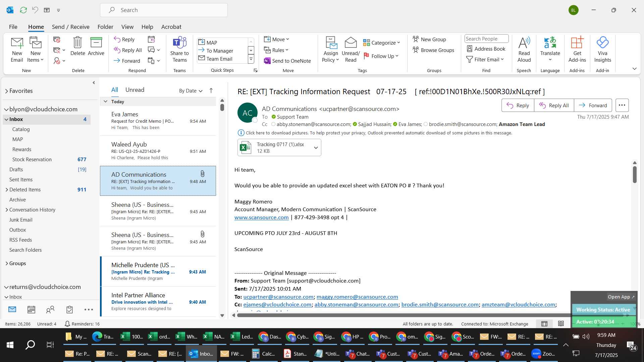This screenshot has height=362, width=644.
Task: Collapse the Today group header
Action: pyautogui.click(x=105, y=102)
